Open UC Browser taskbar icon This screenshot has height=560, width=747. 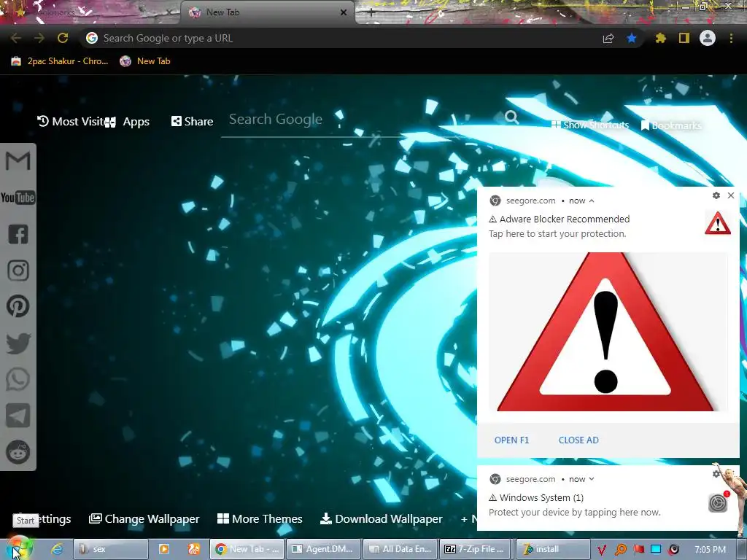194,549
